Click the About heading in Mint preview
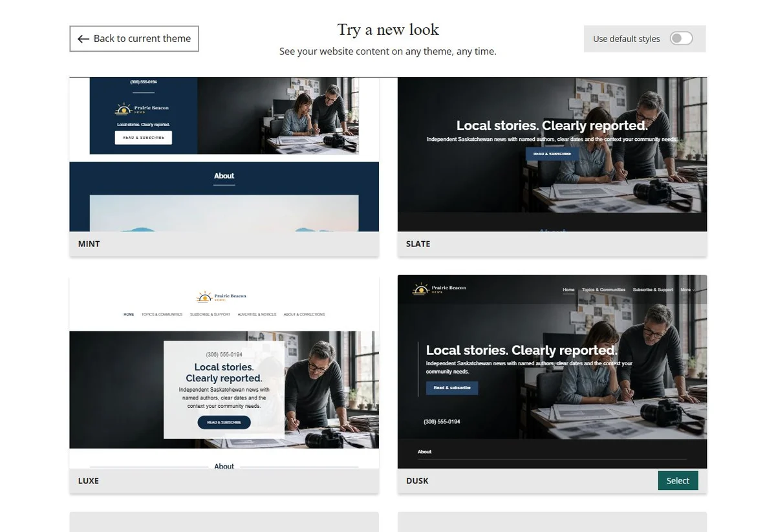The width and height of the screenshot is (776, 532). [224, 176]
